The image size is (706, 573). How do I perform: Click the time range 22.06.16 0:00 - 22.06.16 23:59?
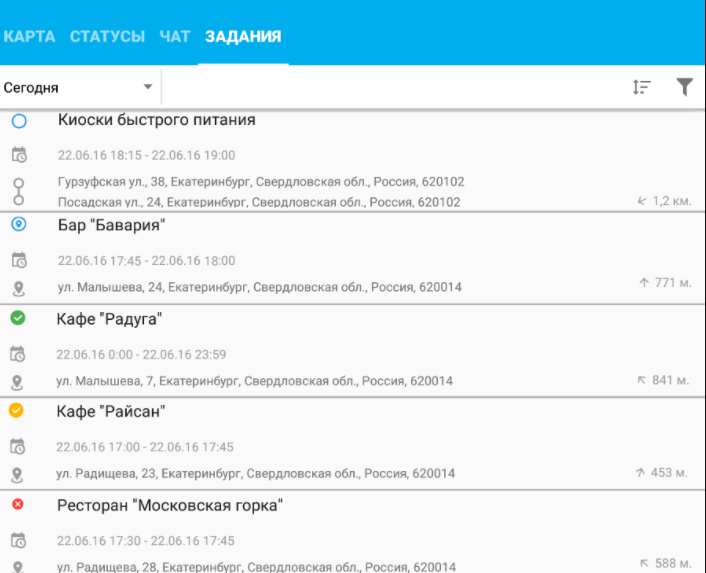[141, 355]
